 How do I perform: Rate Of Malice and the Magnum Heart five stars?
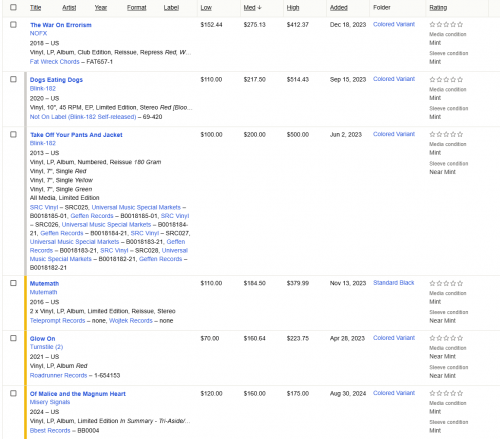pos(460,393)
